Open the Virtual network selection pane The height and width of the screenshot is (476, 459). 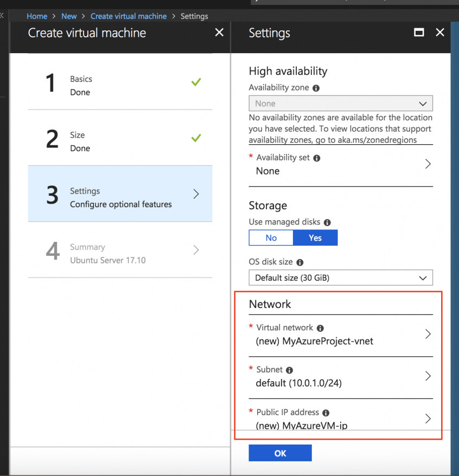(x=341, y=335)
